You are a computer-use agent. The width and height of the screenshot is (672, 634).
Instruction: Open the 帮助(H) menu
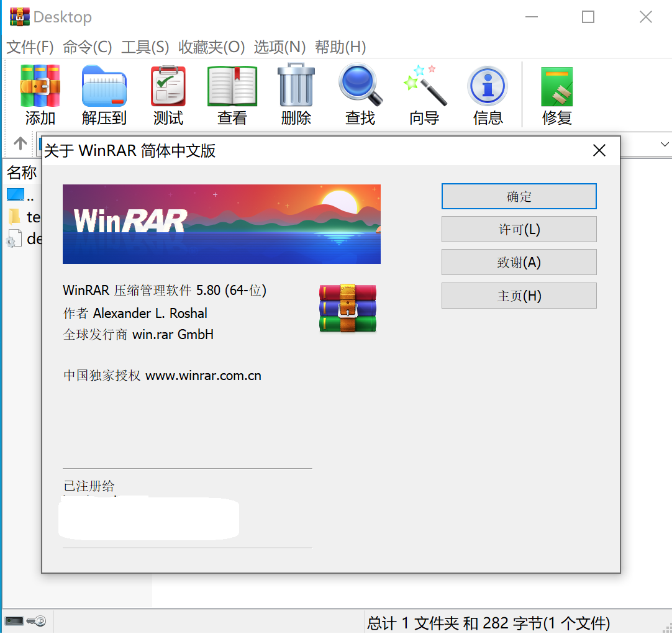pos(341,47)
